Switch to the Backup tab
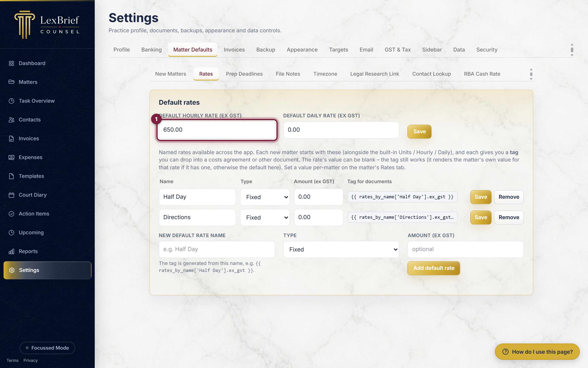This screenshot has width=588, height=368. point(266,50)
